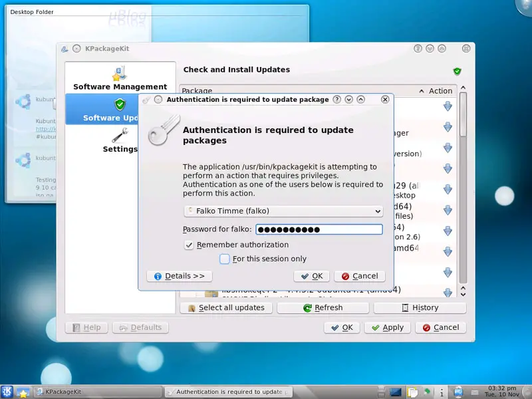
Task: Apply the selected updates
Action: pos(388,327)
